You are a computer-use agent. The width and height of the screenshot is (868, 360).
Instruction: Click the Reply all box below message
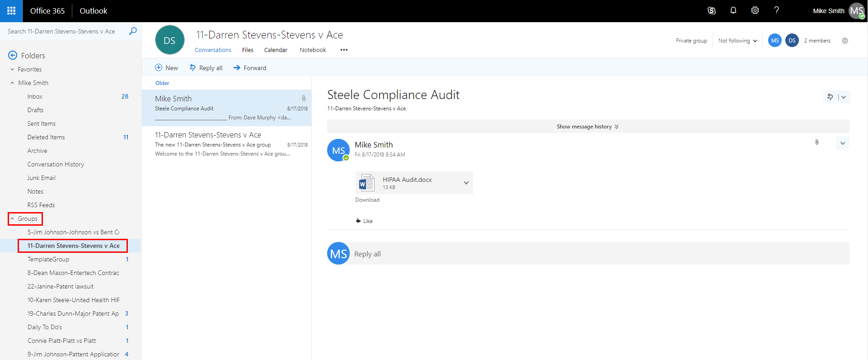600,254
